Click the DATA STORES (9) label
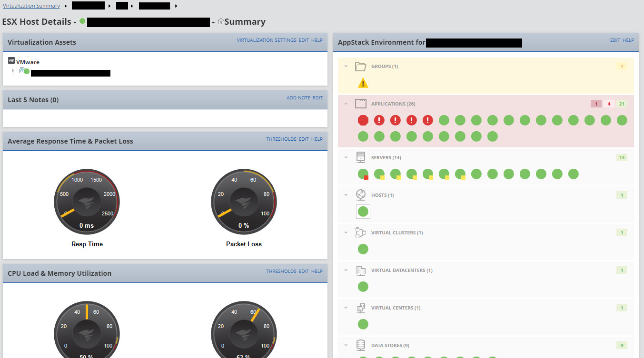Screen dimensions: 644x358 tap(390, 346)
